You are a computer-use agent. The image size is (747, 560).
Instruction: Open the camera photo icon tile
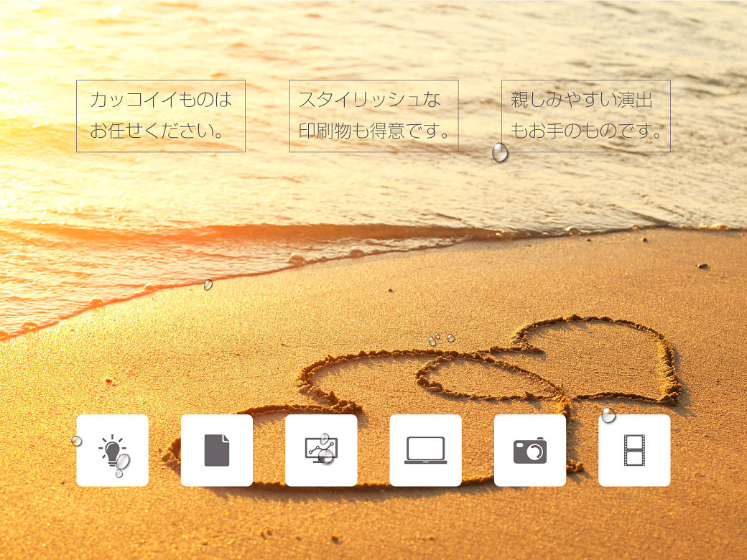[529, 450]
